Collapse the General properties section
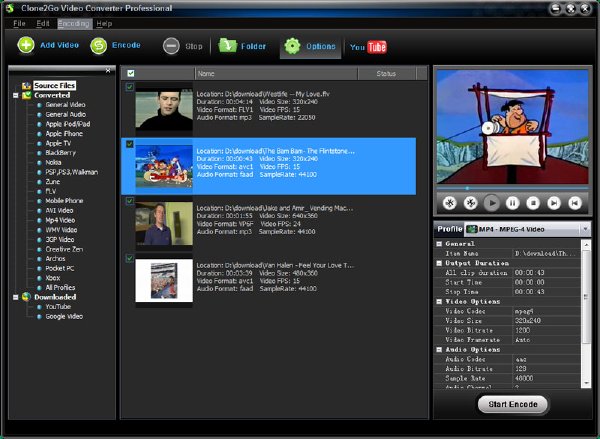600x439 pixels. [439, 243]
